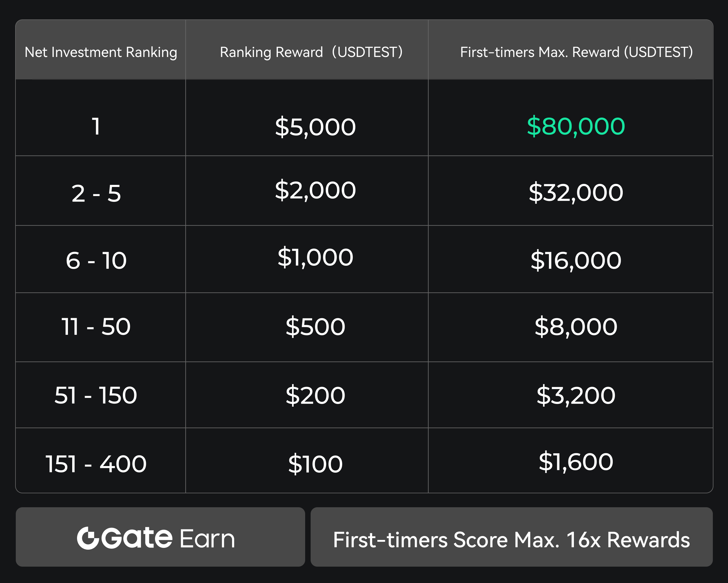The height and width of the screenshot is (583, 728).
Task: Click the green $80,000 reward value
Action: [x=576, y=126]
